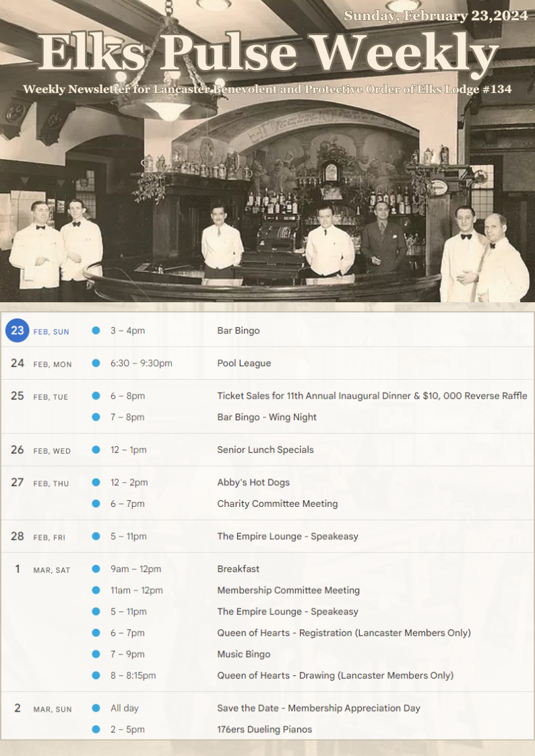The width and height of the screenshot is (535, 756).
Task: Select Queen of Hearts - Drawing event
Action: (336, 675)
